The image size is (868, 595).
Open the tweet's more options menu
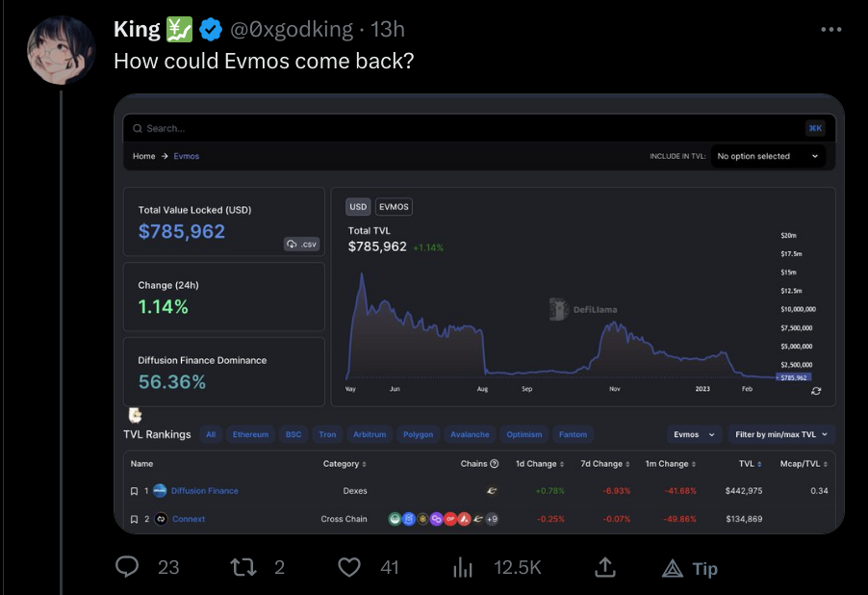tap(830, 29)
